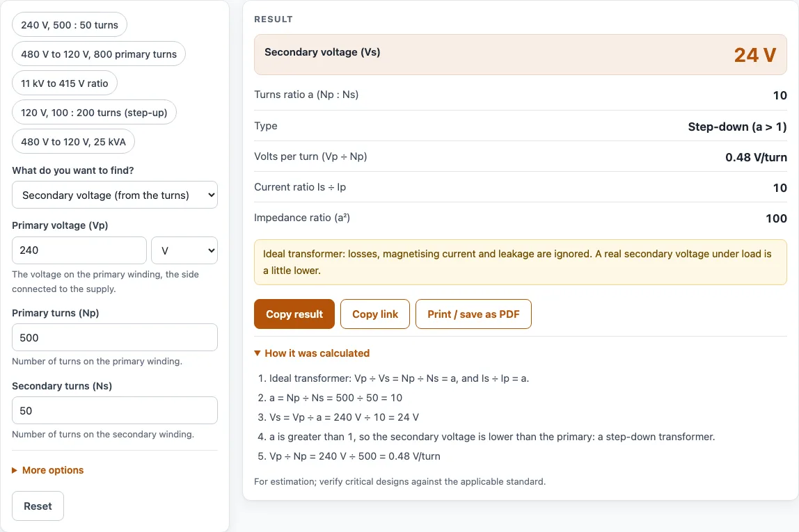Click step 1 'Ideal transformer: Vp ÷ Vs = Np ÷ Ns = a'

399,378
